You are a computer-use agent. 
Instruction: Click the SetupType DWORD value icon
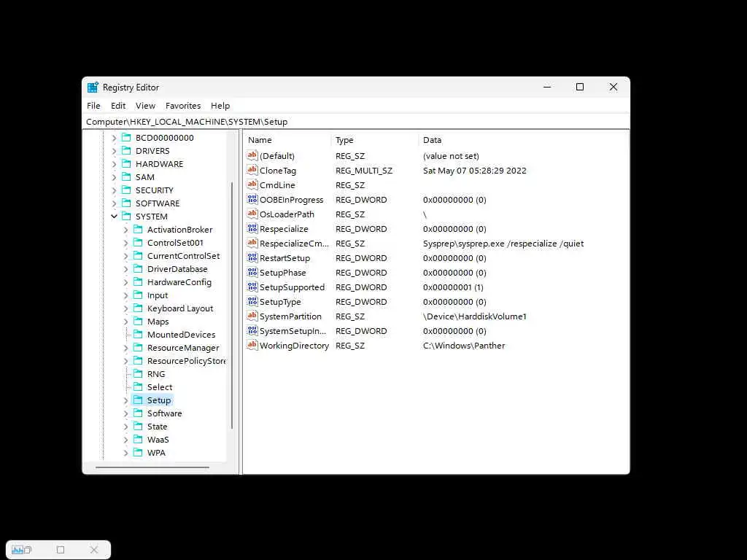pyautogui.click(x=252, y=301)
